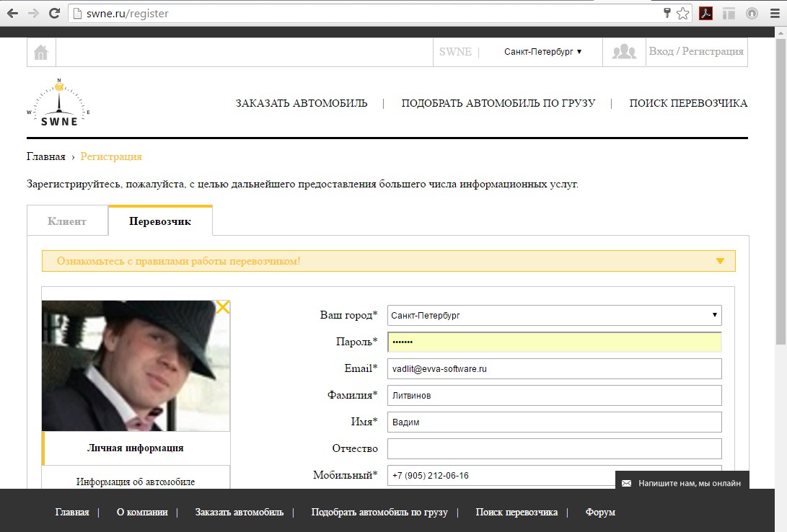The width and height of the screenshot is (787, 532).
Task: Click footer link О компании
Action: pyautogui.click(x=142, y=512)
